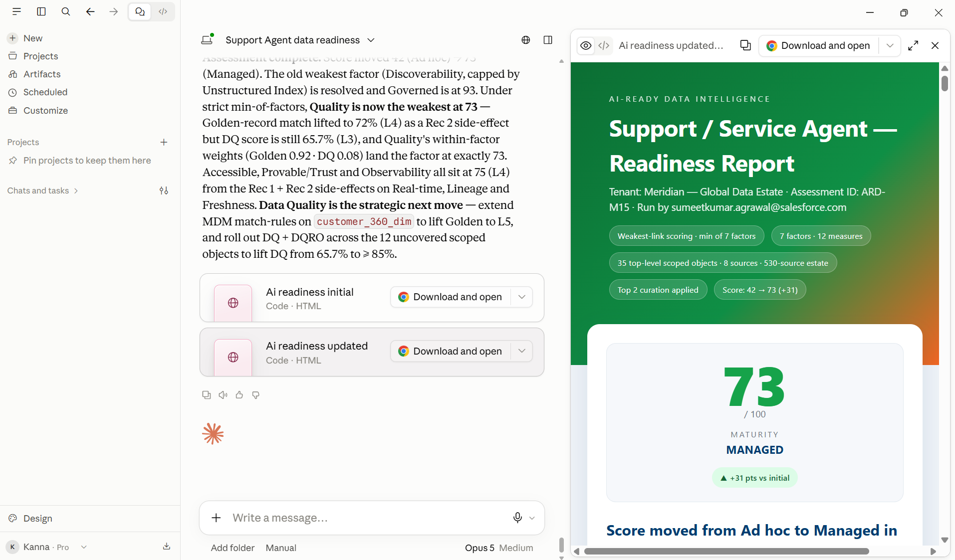Open the Ai readiness initial artifact card
This screenshot has width=955, height=560.
372,298
